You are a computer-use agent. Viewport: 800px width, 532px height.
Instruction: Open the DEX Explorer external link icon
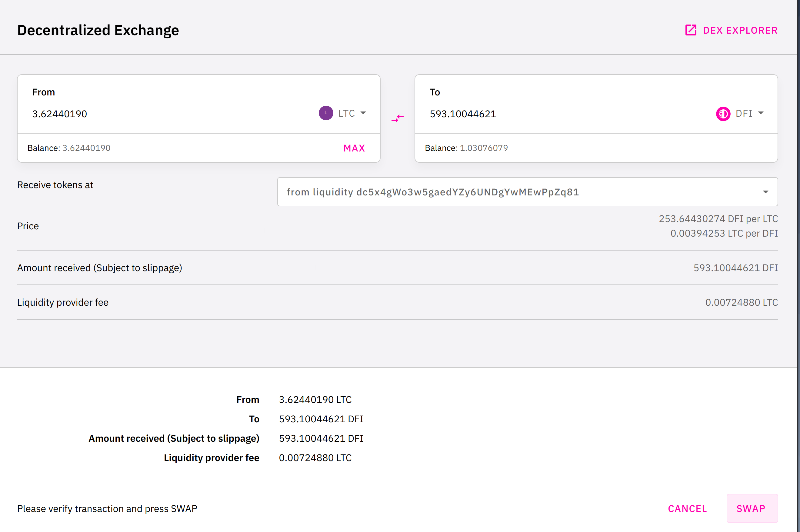[691, 30]
